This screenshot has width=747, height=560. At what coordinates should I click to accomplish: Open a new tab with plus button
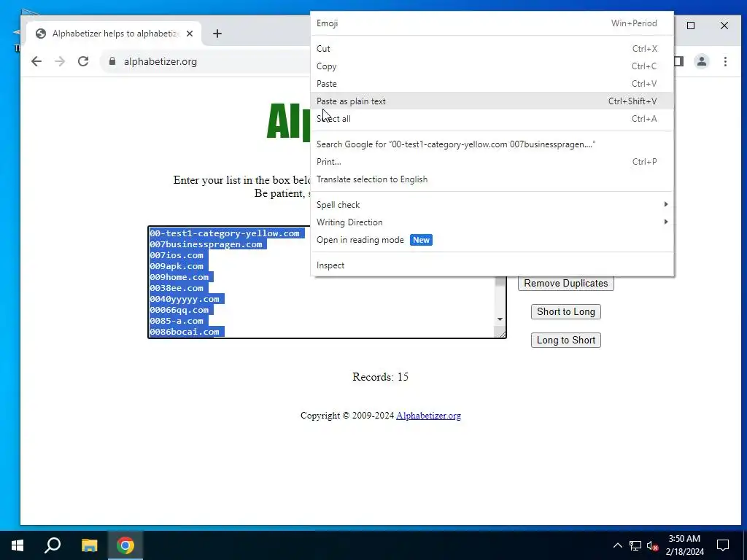point(217,34)
